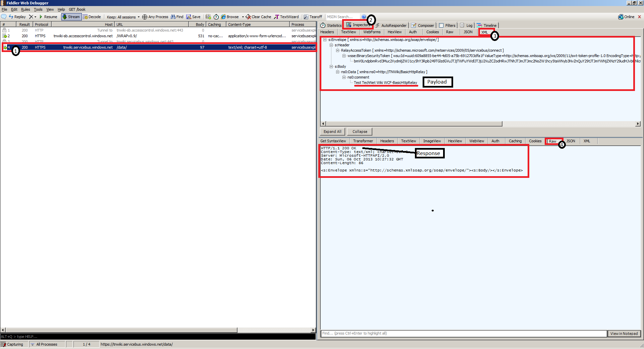Open the Filters tab
This screenshot has width=644, height=349.
[x=447, y=26]
